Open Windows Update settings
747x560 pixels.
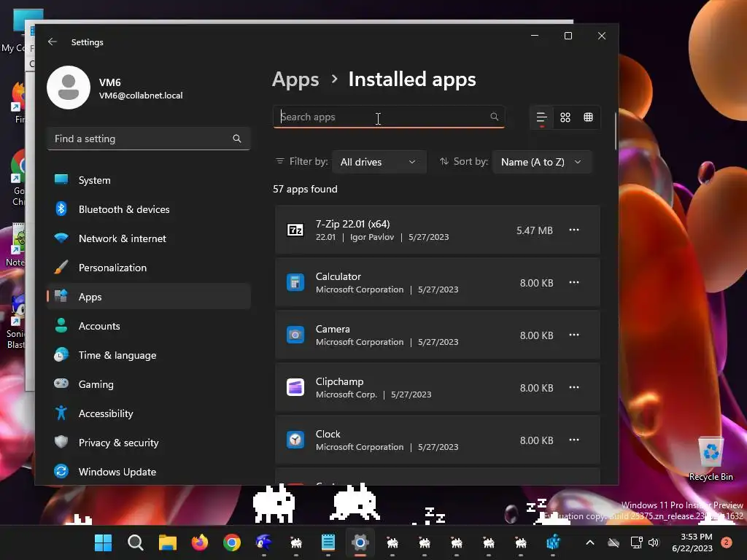(149, 472)
